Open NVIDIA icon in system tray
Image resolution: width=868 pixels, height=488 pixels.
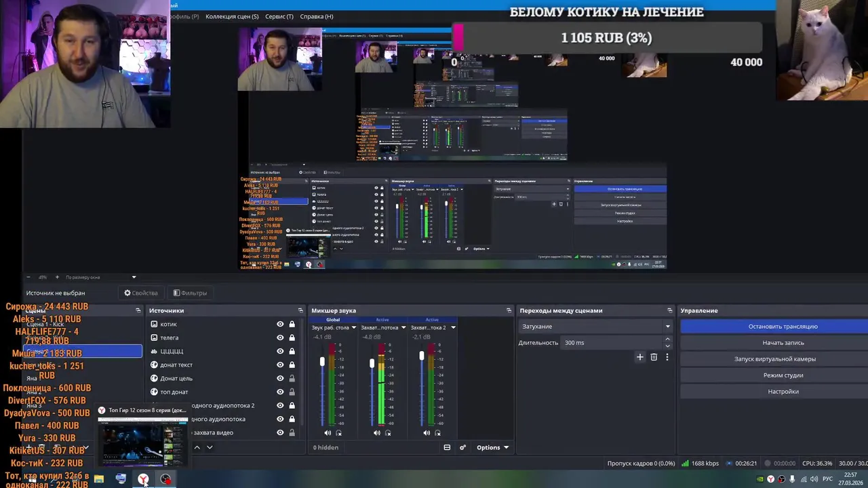point(760,479)
